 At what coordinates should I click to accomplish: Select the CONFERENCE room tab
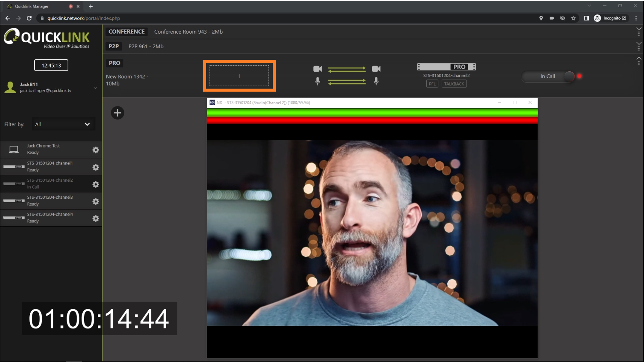click(x=126, y=32)
